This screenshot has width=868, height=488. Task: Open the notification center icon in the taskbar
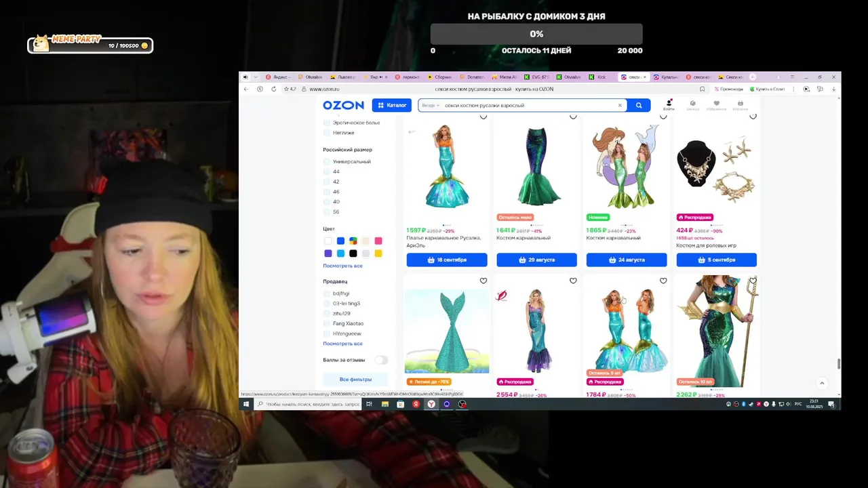[831, 404]
